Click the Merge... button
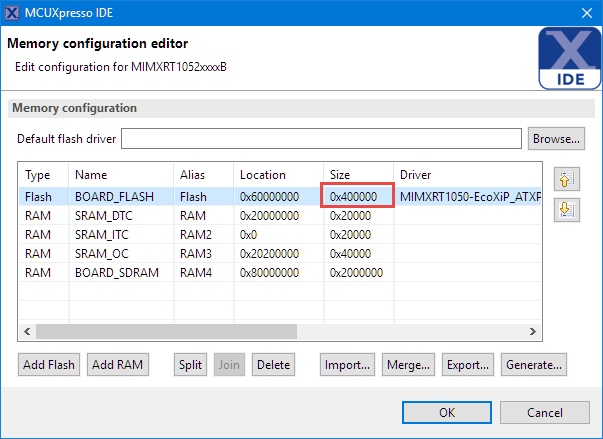The image size is (603, 439). click(x=408, y=365)
